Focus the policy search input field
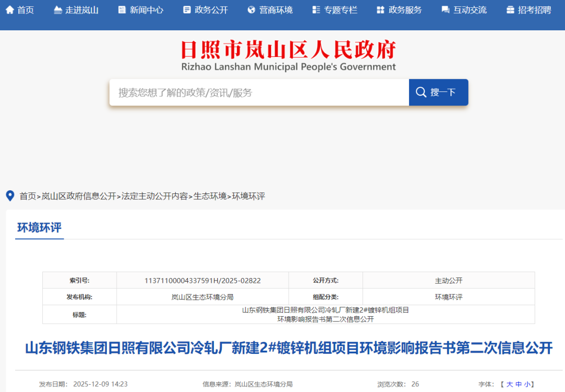Viewport: 565px width, 392px height. 259,93
